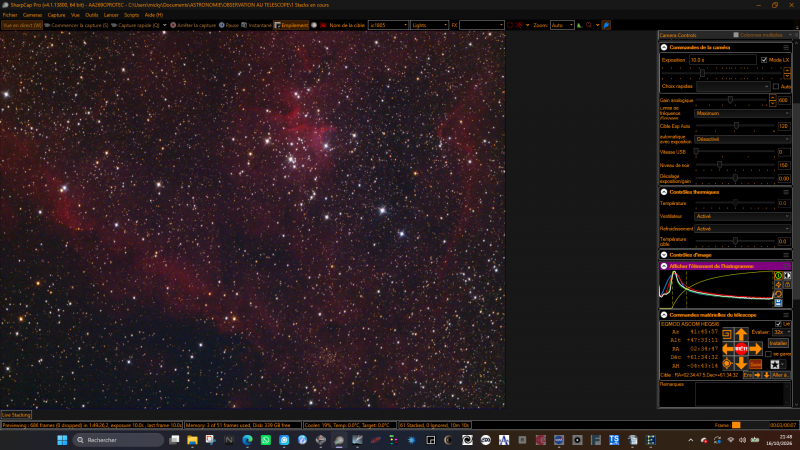This screenshot has width=800, height=450.
Task: Click the Windows Start button
Action: [x=62, y=440]
